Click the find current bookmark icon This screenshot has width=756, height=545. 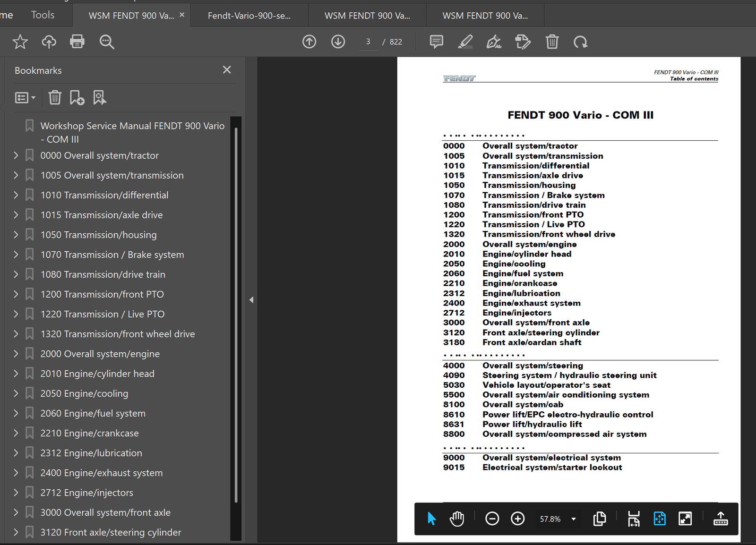(100, 97)
